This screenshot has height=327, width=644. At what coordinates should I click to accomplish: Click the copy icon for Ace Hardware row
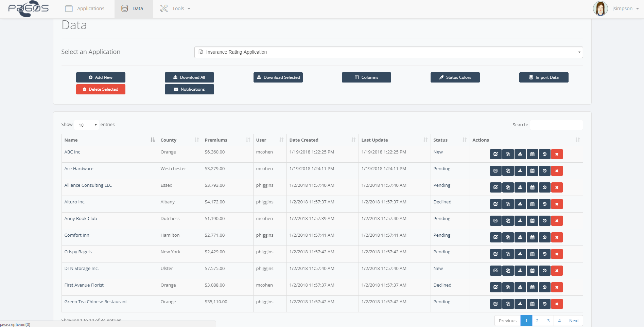point(508,171)
